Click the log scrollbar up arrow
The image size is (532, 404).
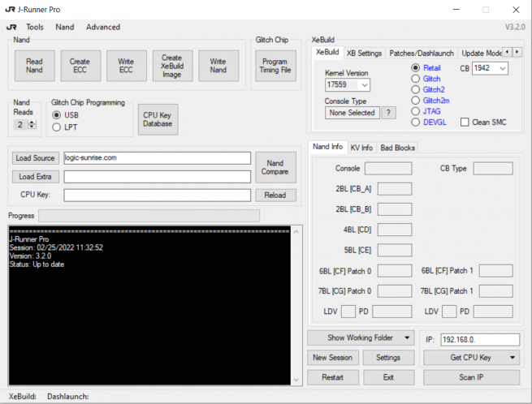click(x=296, y=232)
